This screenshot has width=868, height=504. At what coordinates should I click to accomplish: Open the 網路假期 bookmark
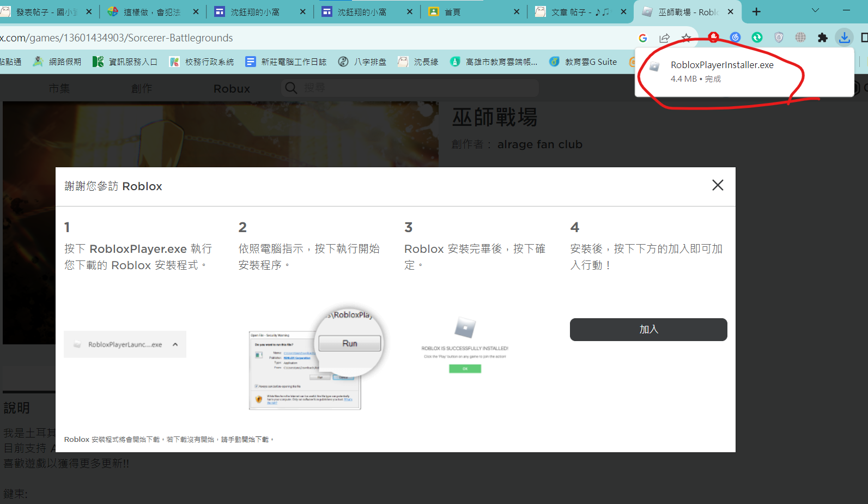click(57, 62)
